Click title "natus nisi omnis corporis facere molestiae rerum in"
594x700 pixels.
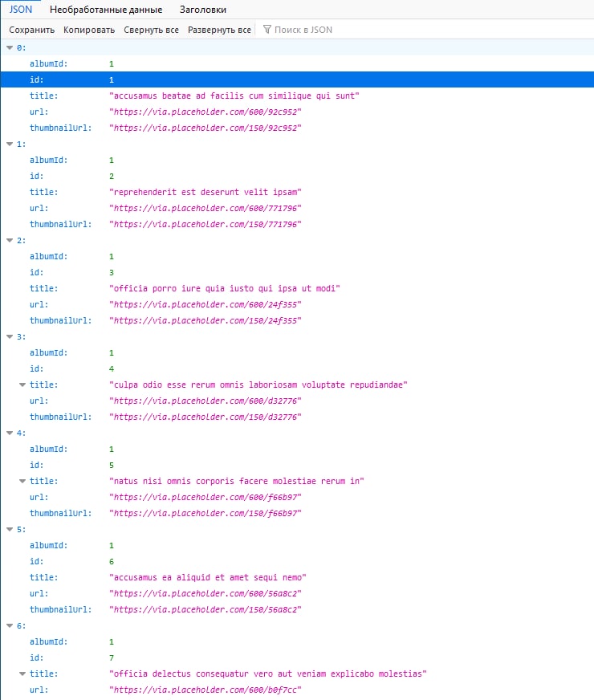coord(237,482)
